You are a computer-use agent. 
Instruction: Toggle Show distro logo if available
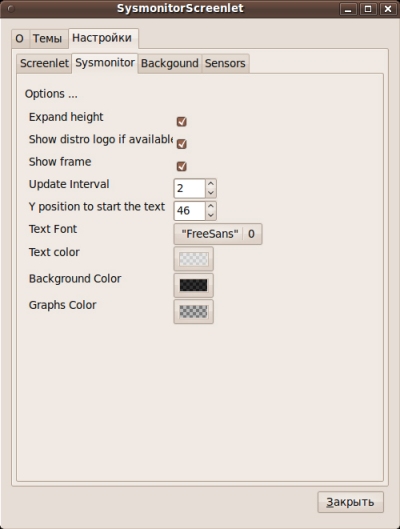click(x=181, y=144)
